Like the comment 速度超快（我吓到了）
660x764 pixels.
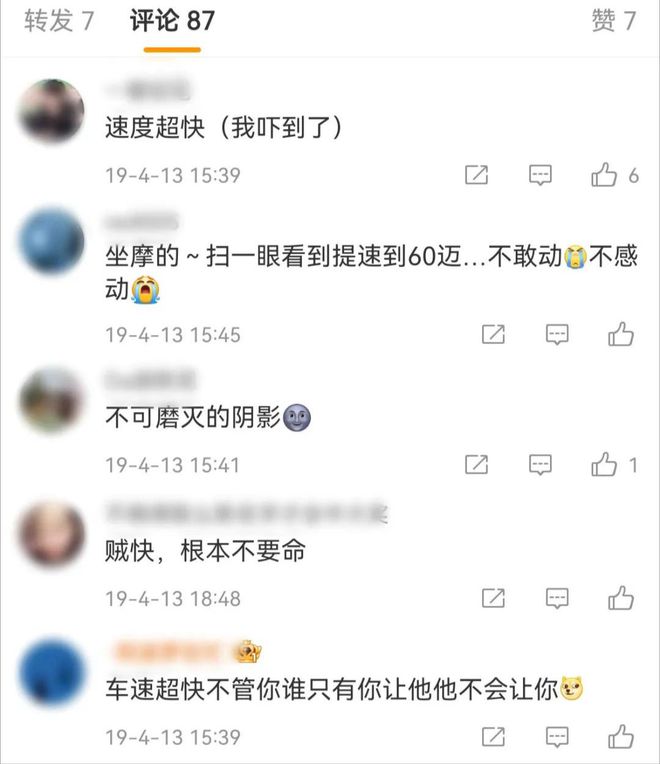tap(604, 175)
